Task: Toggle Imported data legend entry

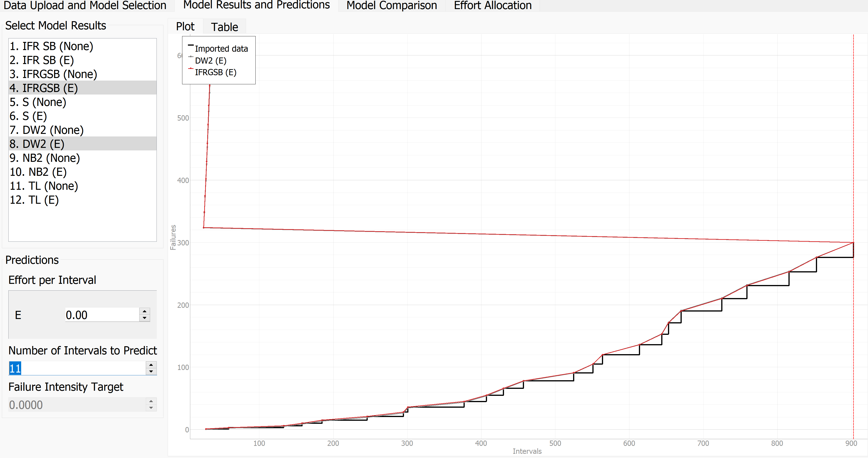Action: pos(221,49)
